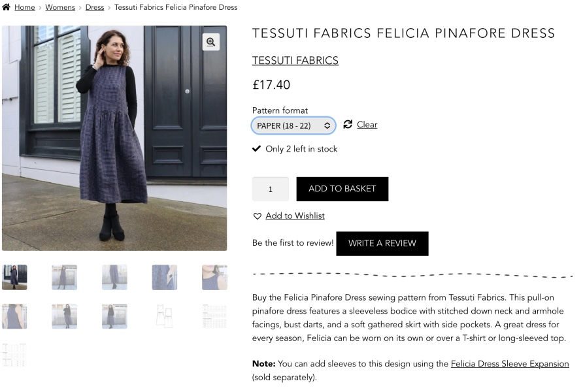Follow the Felicia Dress Sleeve Expansion link
The height and width of the screenshot is (392, 583).
point(509,363)
